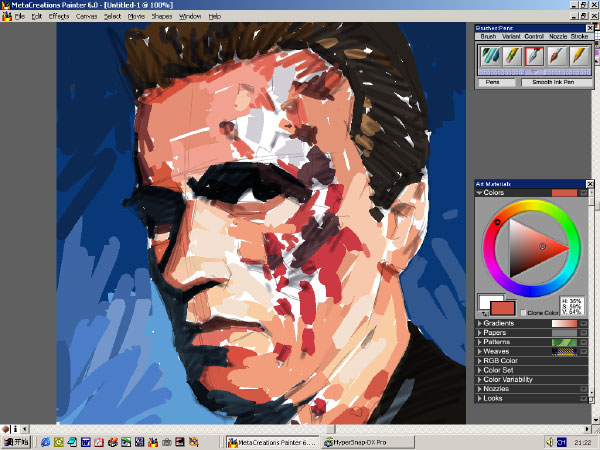
Task: Open the Window menu
Action: [190, 16]
